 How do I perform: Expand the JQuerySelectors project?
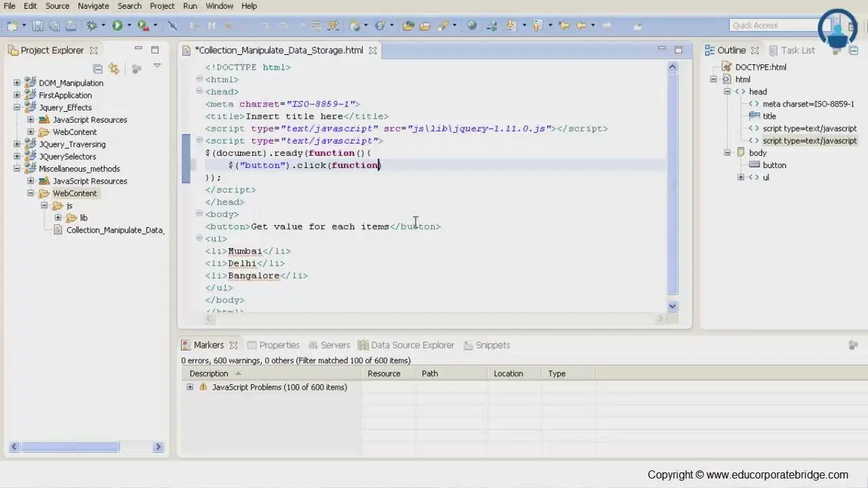(17, 157)
